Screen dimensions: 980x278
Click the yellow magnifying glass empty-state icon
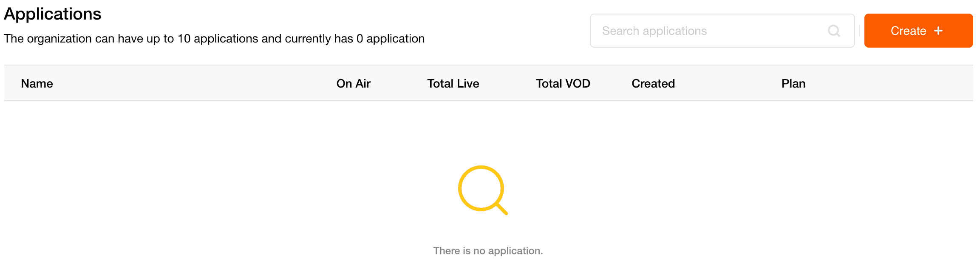pyautogui.click(x=483, y=190)
